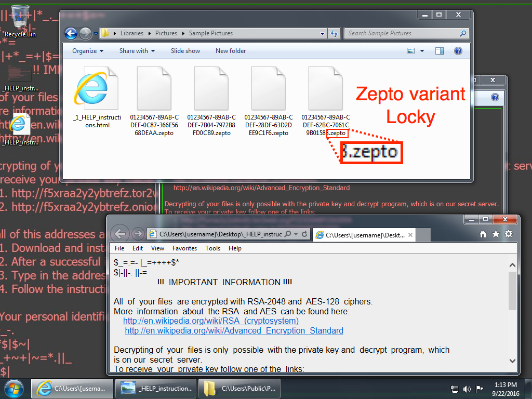Select the _1_HELP_instructions.html file
532x399 pixels.
point(97,98)
